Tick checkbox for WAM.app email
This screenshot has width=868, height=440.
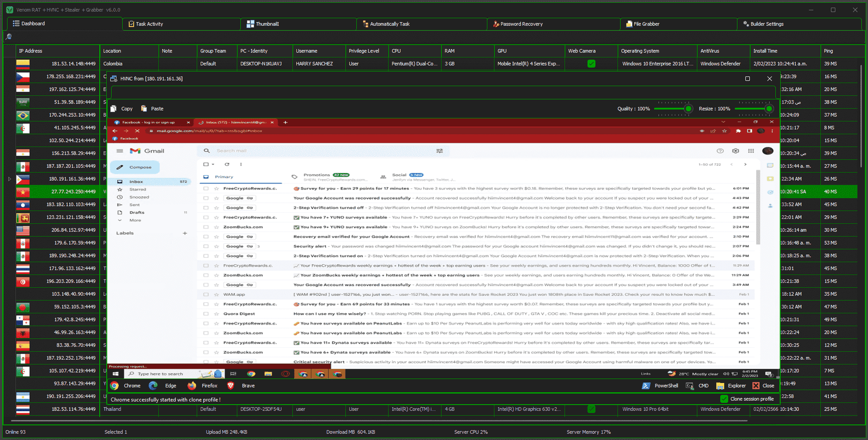tap(206, 295)
